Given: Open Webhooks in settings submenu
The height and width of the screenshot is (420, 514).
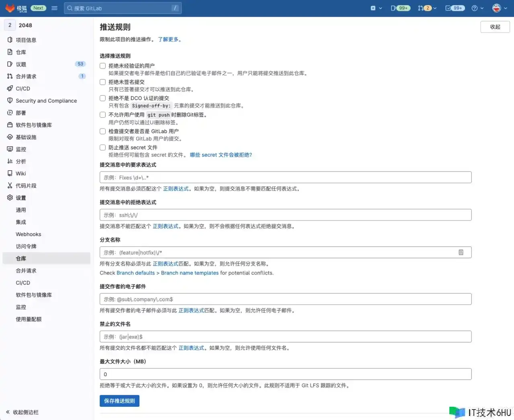Looking at the screenshot, I should click(29, 234).
